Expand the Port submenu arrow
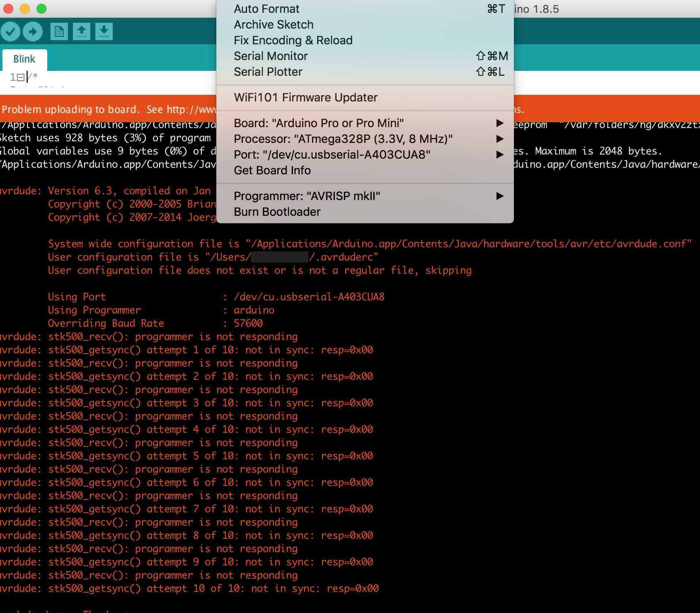Viewport: 700px width, 613px height. click(500, 154)
